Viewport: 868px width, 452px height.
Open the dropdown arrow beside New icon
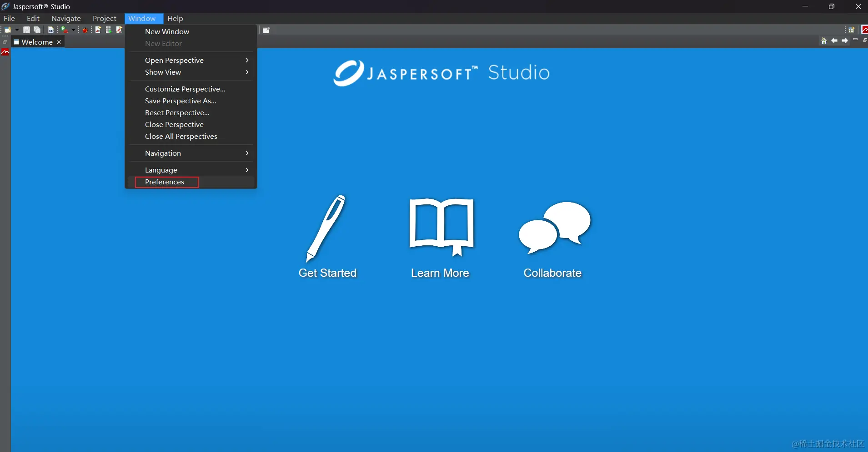pyautogui.click(x=17, y=30)
